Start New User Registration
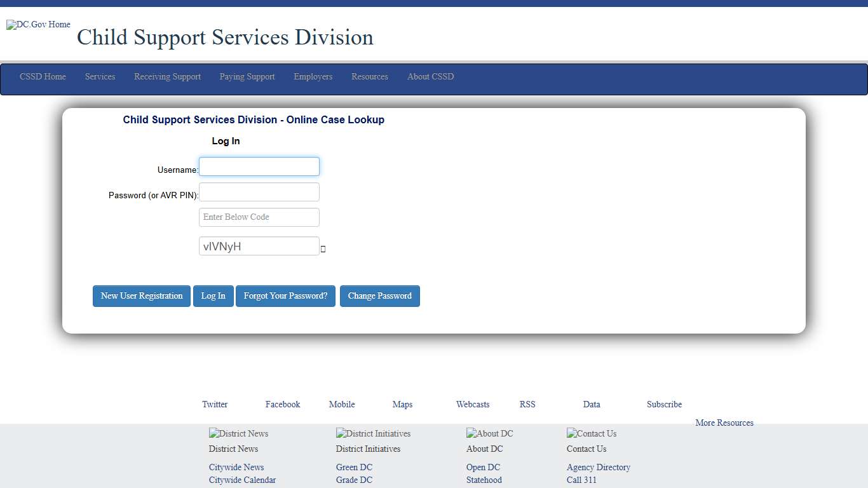Screen dimensions: 868x488 coord(141,295)
